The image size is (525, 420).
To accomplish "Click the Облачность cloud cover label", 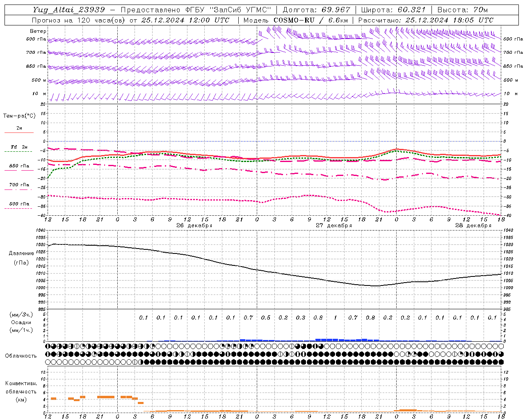I will pyautogui.click(x=21, y=356).
